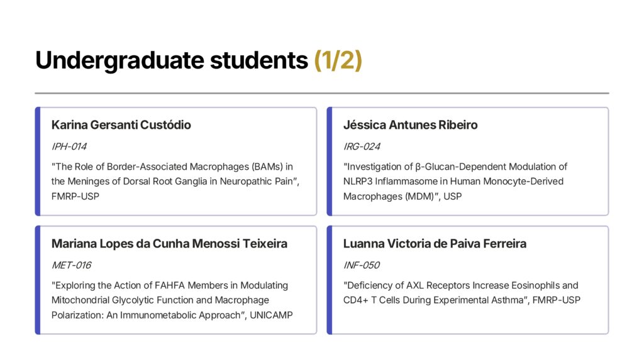The image size is (644, 362).
Task: Select the code MET-016
Action: 71,265
